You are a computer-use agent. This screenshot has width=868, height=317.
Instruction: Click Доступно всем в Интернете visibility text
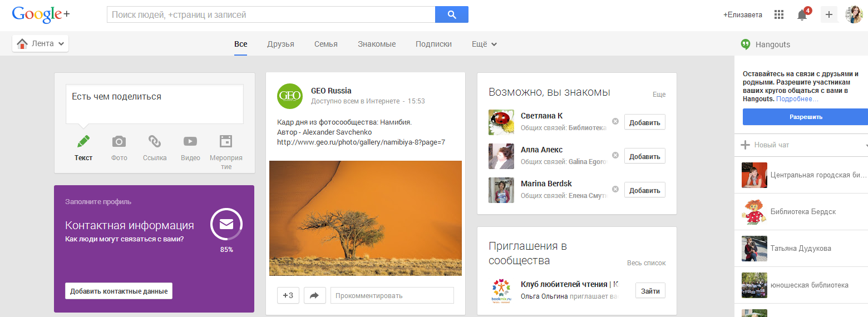(355, 101)
